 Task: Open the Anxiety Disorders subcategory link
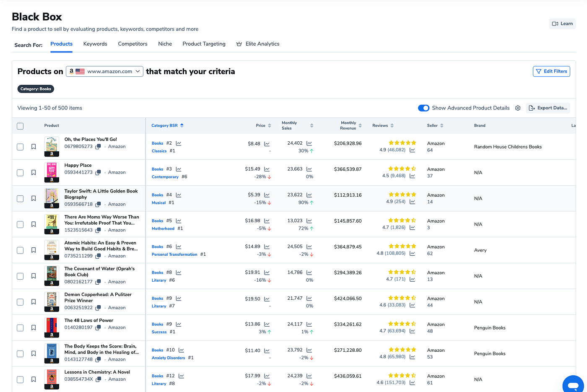(x=168, y=358)
